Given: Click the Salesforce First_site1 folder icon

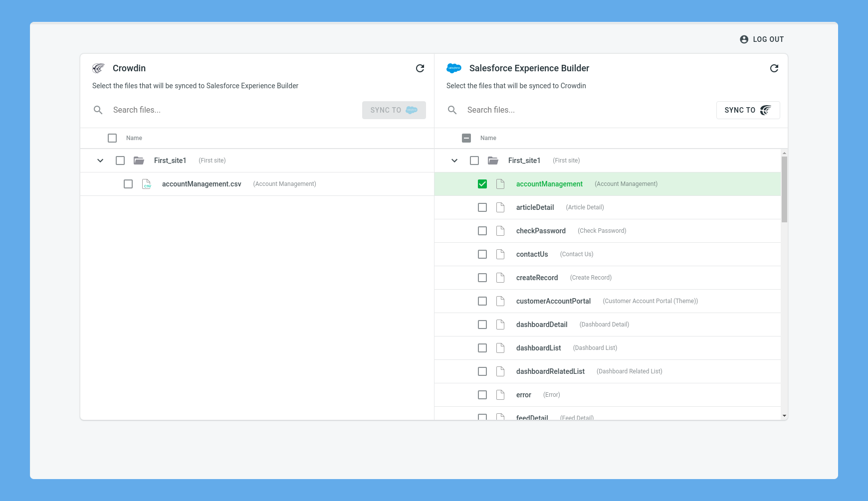Looking at the screenshot, I should [x=493, y=161].
